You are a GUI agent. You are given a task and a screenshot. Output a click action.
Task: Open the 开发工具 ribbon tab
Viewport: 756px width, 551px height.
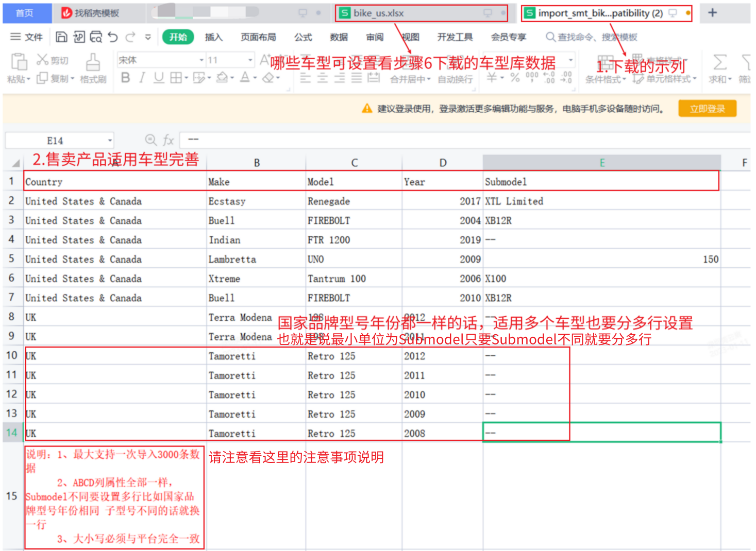[455, 37]
